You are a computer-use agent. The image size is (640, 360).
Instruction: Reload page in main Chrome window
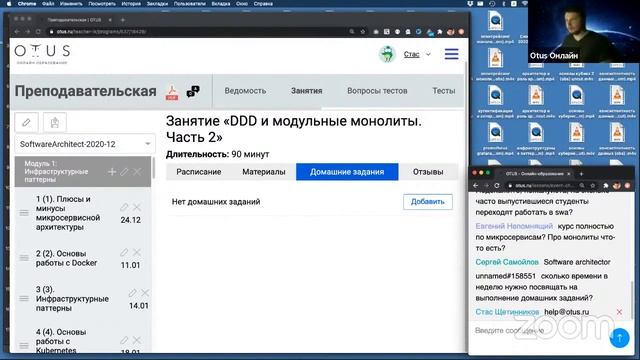coord(38,31)
